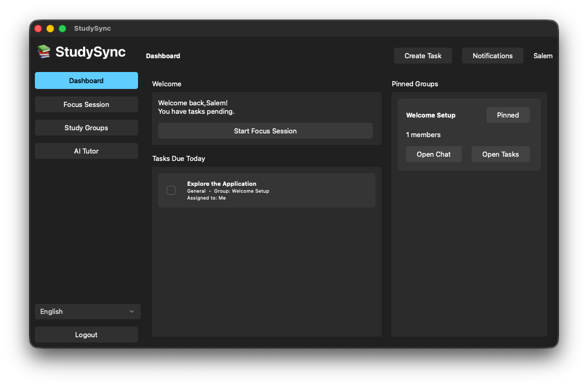Image resolution: width=588 pixels, height=387 pixels.
Task: Click Create Task in the top bar
Action: pyautogui.click(x=422, y=56)
